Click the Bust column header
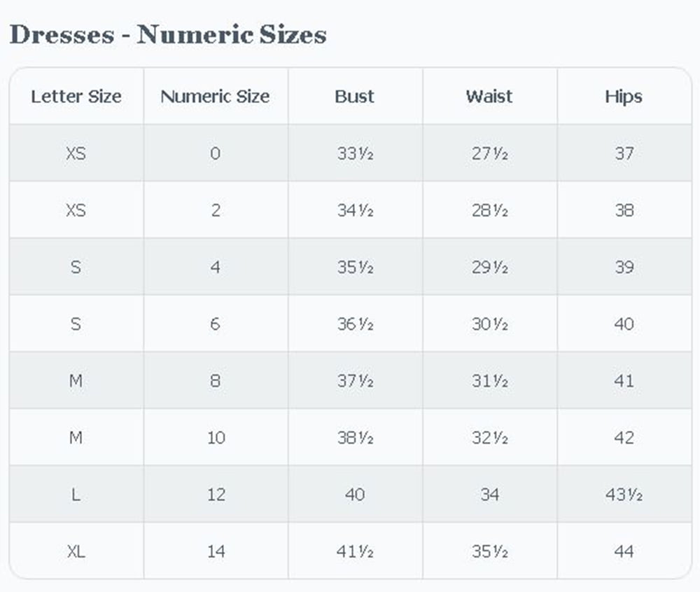700x592 pixels. [x=356, y=96]
